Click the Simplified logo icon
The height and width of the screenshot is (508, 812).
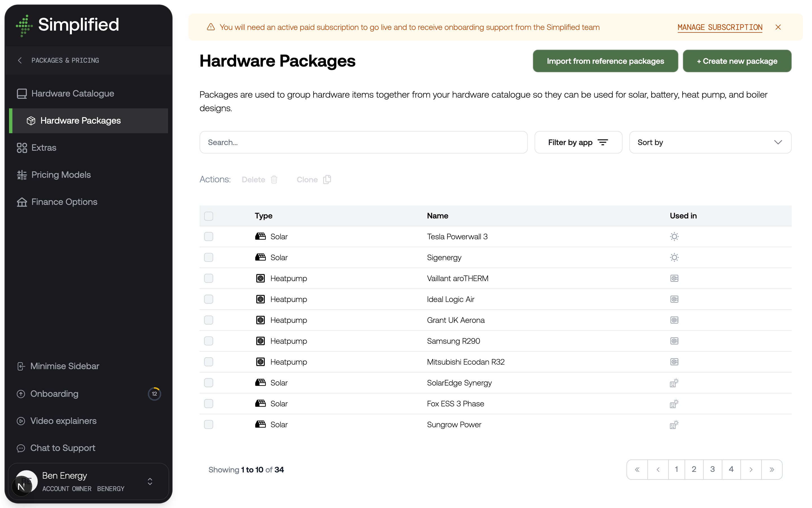[24, 25]
